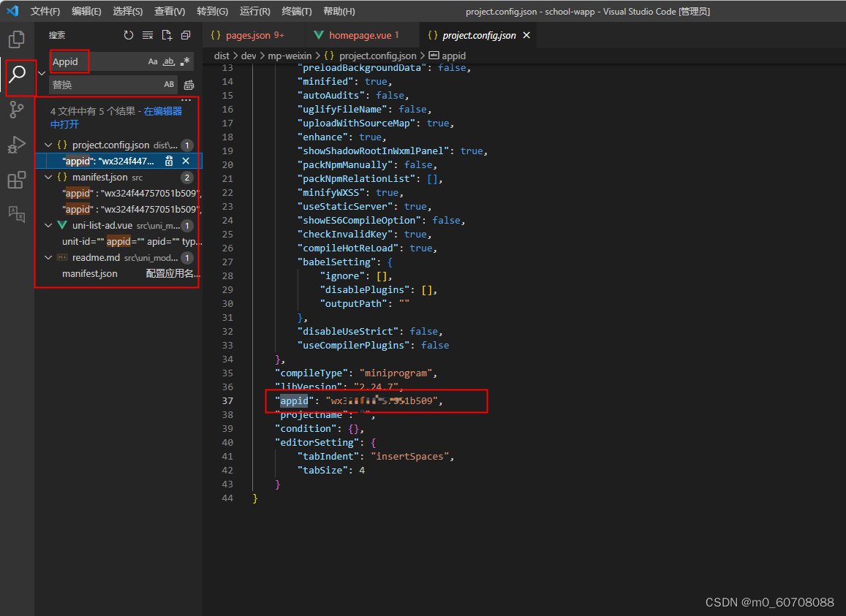846x616 pixels.
Task: Open the Explorer view in activity bar
Action: click(17, 39)
